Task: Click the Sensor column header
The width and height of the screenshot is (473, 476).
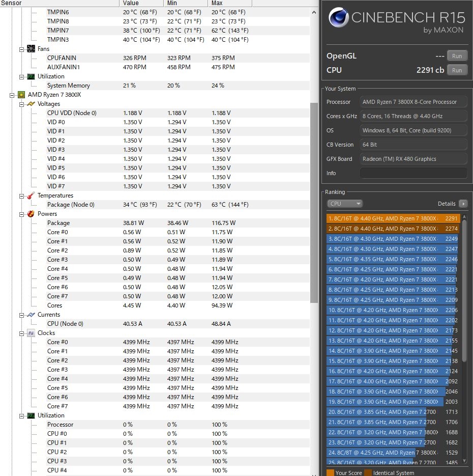Action: click(60, 3)
